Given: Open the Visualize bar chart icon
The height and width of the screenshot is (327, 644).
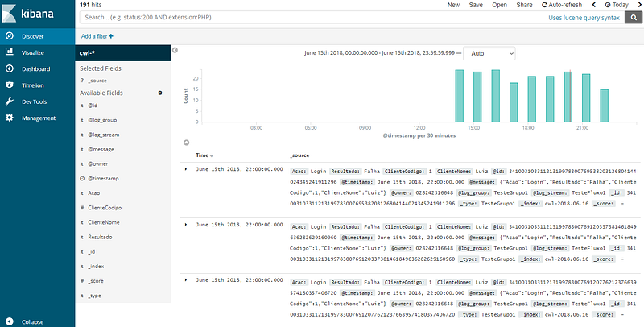Looking at the screenshot, I should pyautogui.click(x=10, y=52).
